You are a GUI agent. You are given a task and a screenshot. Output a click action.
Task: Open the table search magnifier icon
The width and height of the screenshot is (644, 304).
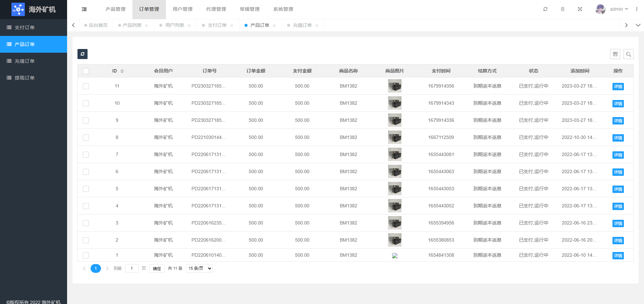point(628,54)
